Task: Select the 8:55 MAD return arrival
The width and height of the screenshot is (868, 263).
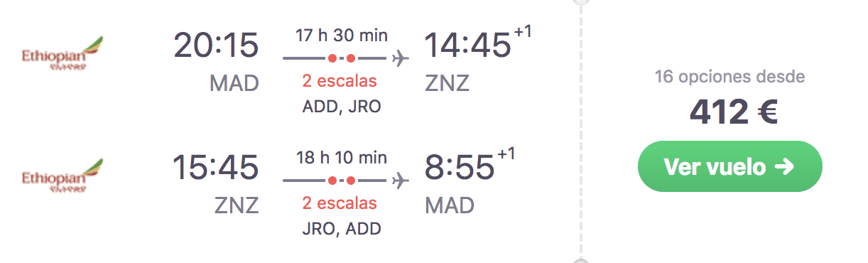Action: pyautogui.click(x=460, y=168)
